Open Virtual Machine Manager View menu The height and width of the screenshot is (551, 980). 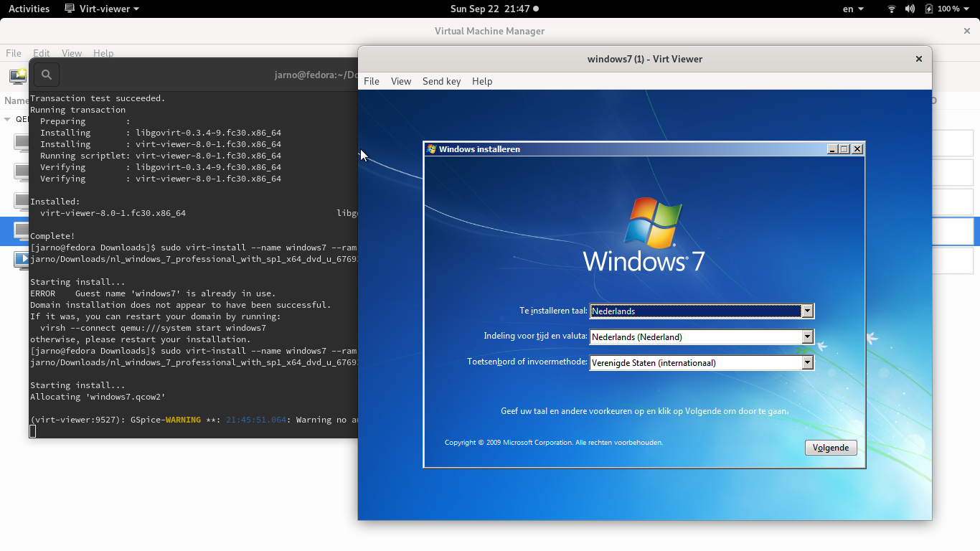tap(72, 53)
